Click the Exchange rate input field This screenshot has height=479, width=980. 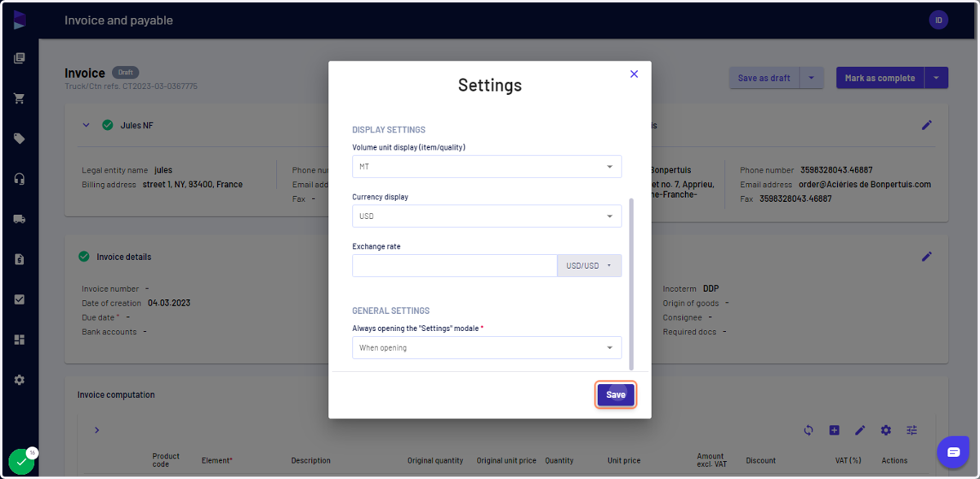(455, 266)
